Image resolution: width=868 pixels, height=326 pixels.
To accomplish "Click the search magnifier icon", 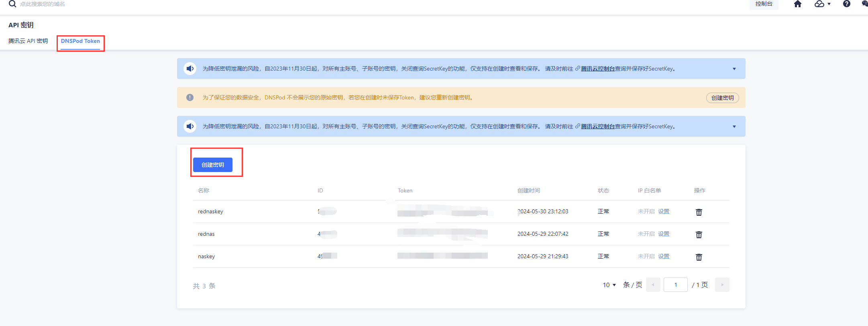I will (12, 4).
